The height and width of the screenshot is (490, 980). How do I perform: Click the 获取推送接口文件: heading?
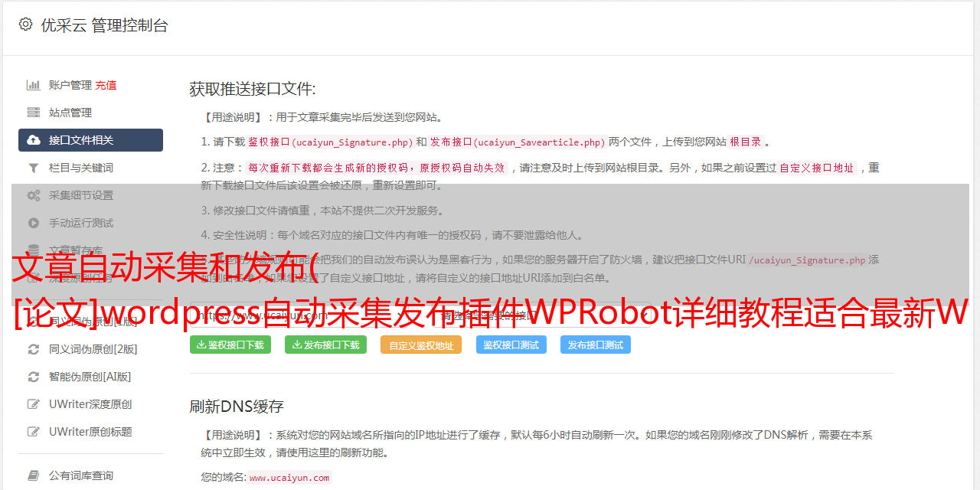point(253,89)
